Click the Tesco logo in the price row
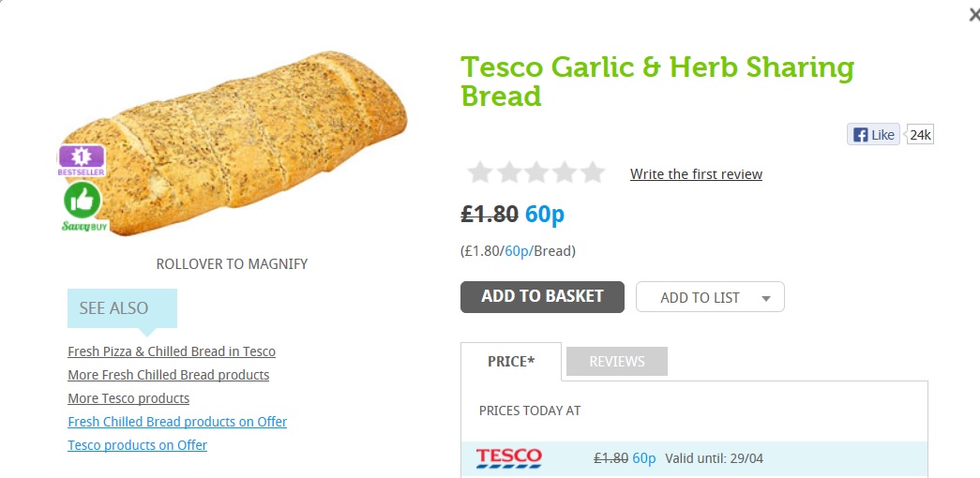Image resolution: width=980 pixels, height=478 pixels. (508, 458)
